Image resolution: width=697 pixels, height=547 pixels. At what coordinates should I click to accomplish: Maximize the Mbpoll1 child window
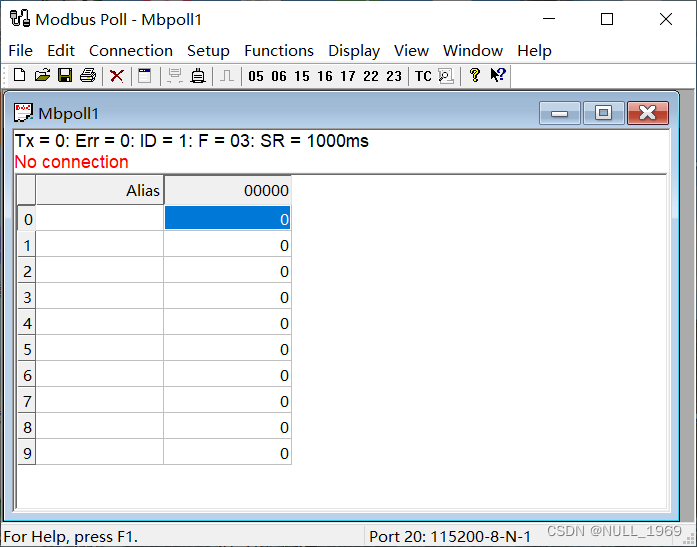[x=604, y=113]
